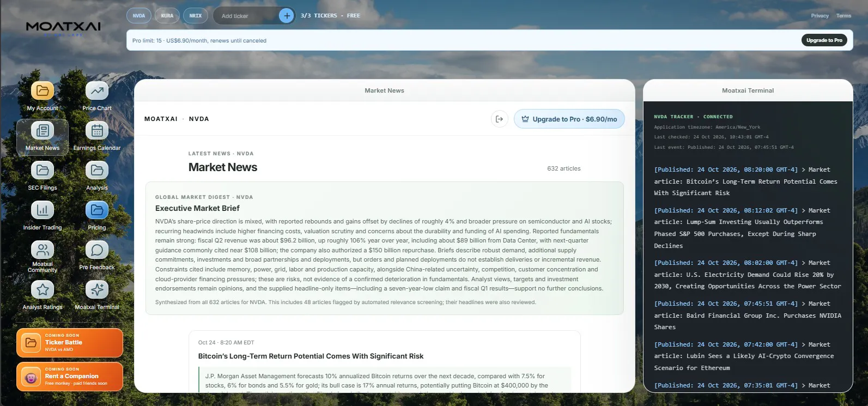Open the Pro Feedback chat icon
Screen dimensions: 868x406
[x=97, y=250]
